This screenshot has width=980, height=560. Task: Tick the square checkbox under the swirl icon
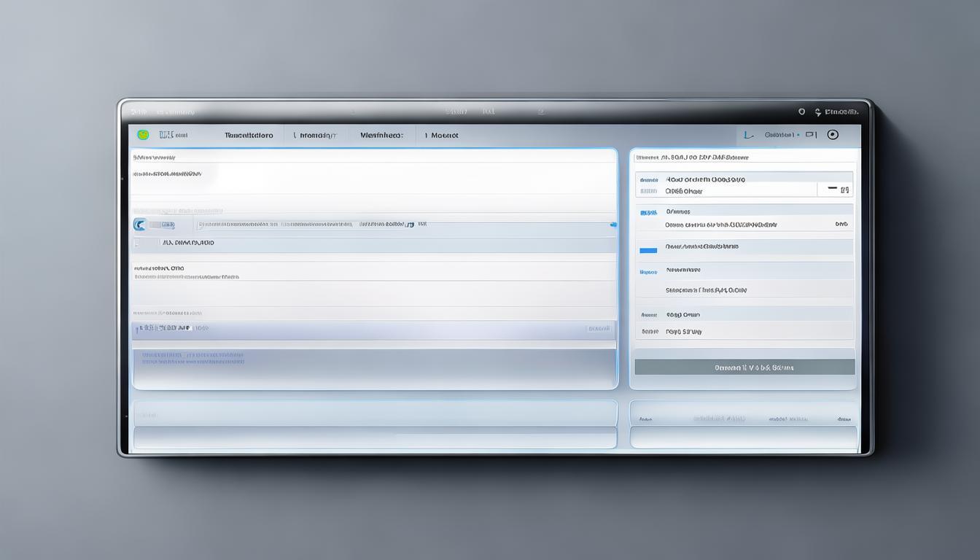pyautogui.click(x=136, y=243)
